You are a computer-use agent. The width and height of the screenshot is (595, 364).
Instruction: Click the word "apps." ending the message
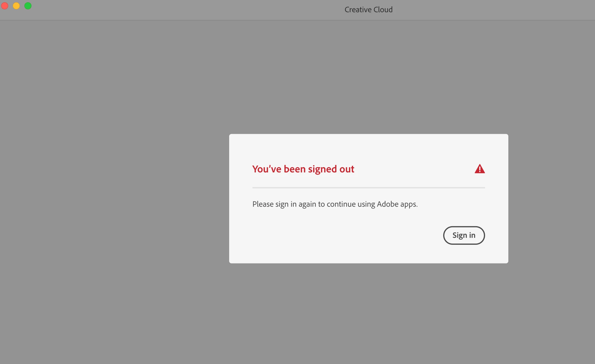point(409,205)
